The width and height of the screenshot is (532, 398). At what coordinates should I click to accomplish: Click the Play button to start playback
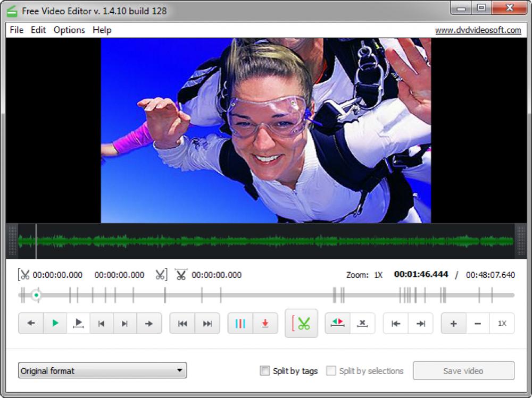pyautogui.click(x=54, y=323)
